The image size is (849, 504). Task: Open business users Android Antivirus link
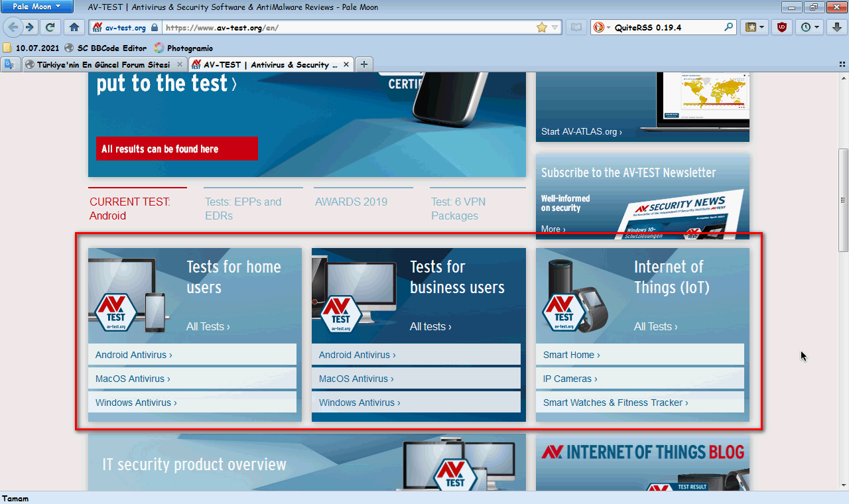pyautogui.click(x=416, y=355)
